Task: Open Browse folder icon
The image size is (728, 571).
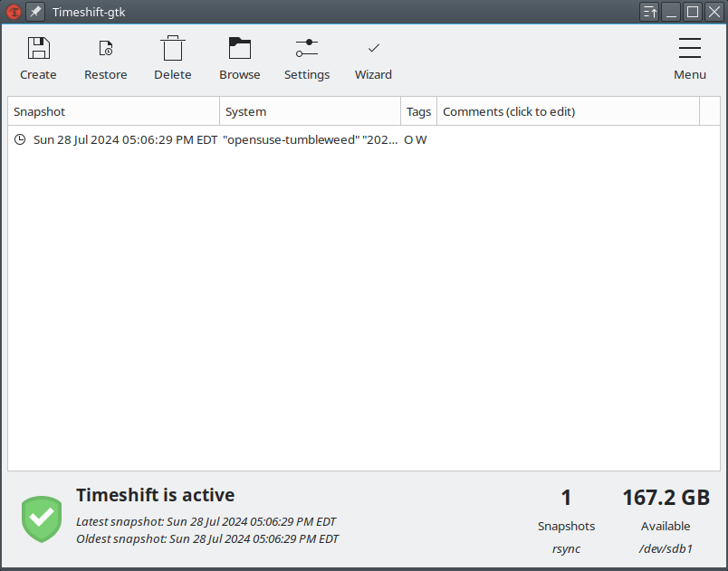Action: (240, 48)
